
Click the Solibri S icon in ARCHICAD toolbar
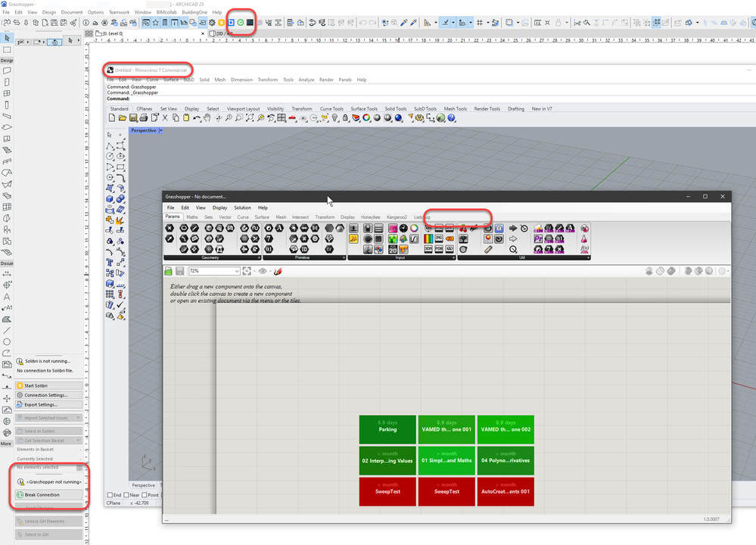[x=221, y=23]
